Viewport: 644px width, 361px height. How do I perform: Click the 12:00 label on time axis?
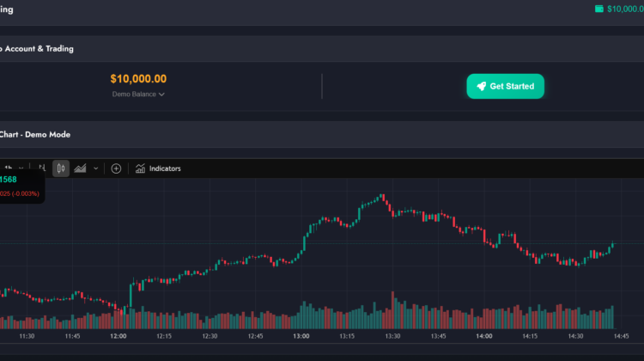click(118, 336)
